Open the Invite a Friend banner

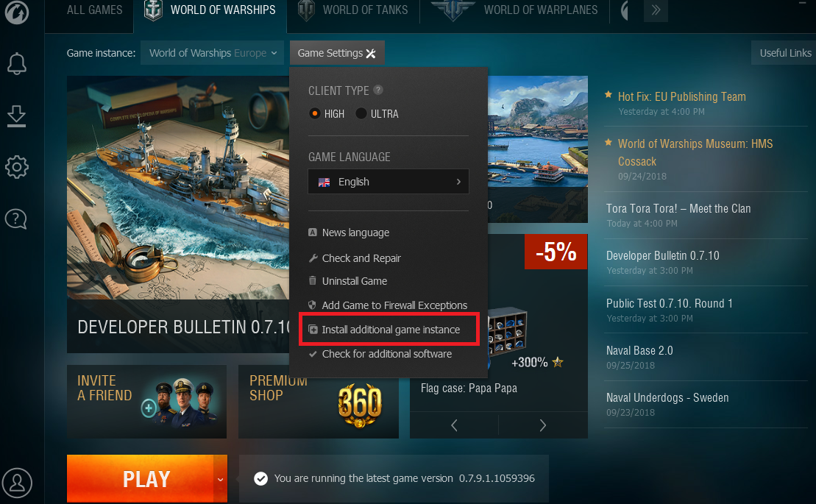coord(146,402)
